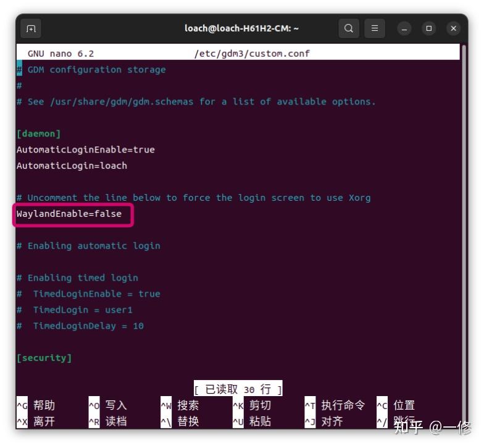This screenshot has height=448, width=484.
Task: Close the terminal window
Action: (453, 28)
